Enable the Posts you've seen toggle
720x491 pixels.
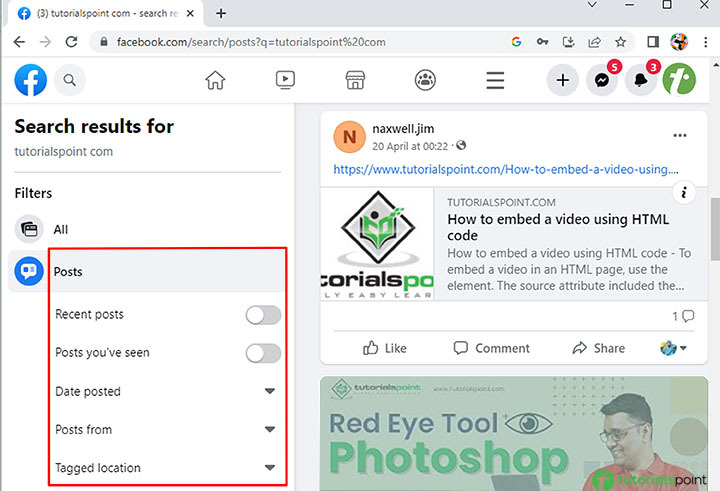pyautogui.click(x=263, y=353)
